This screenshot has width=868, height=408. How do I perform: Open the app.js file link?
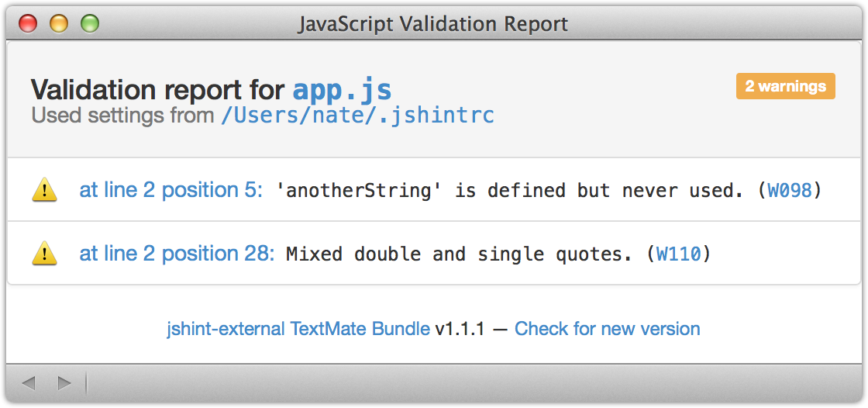tap(341, 90)
